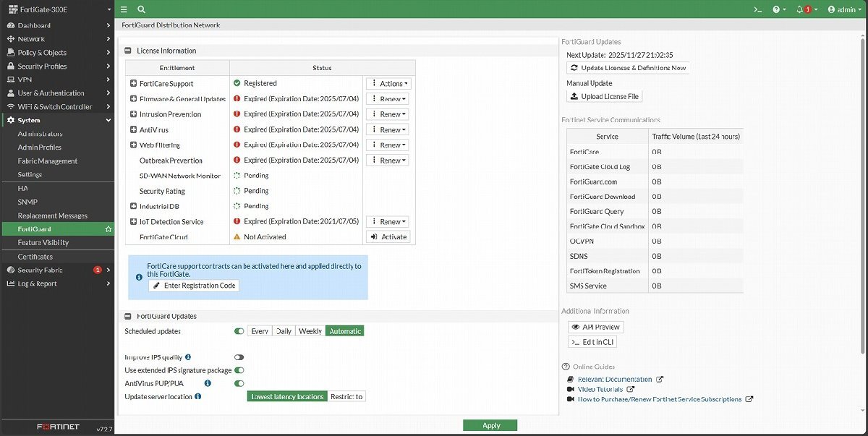Open Security Fabric sidebar menu

pyautogui.click(x=57, y=270)
